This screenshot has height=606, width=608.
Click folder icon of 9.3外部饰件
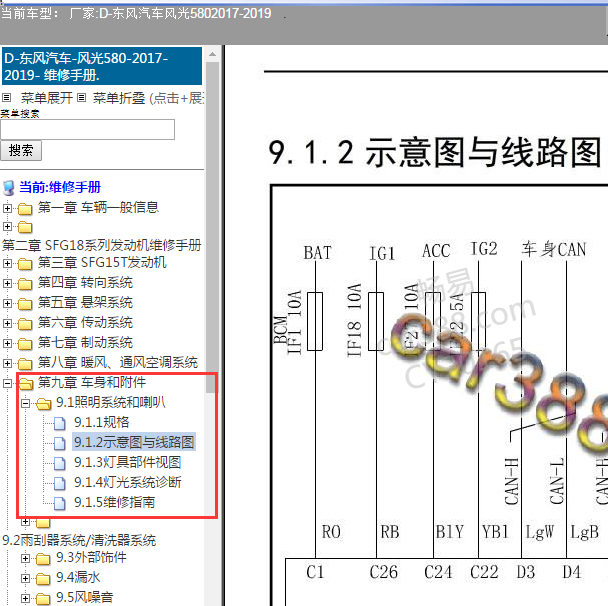[x=43, y=559]
